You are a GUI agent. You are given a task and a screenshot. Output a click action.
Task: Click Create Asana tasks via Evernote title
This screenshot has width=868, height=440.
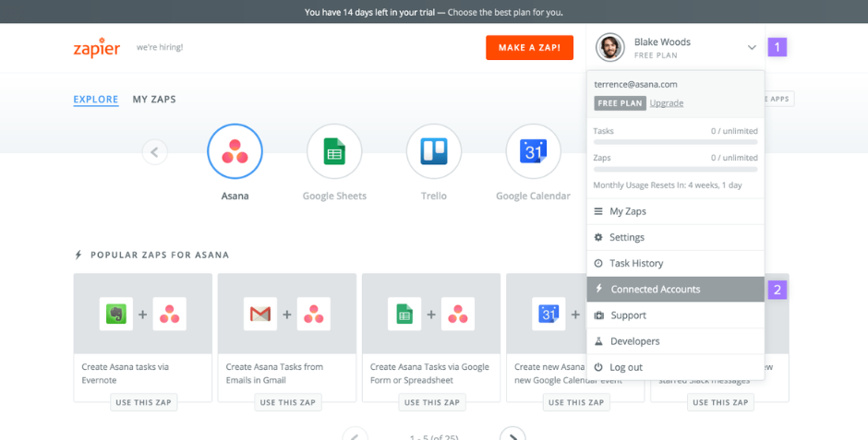coord(125,373)
